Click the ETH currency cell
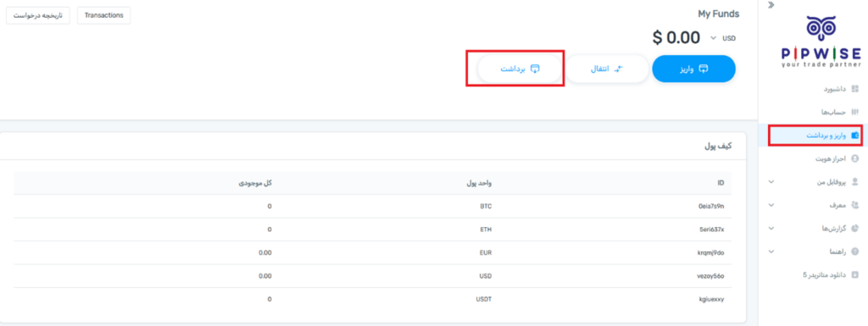868x326 pixels. [486, 229]
